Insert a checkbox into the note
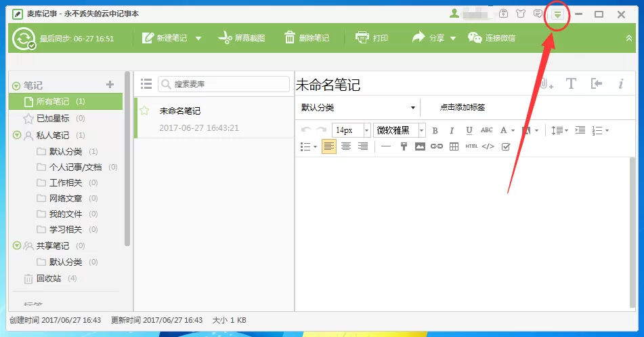 coord(506,146)
